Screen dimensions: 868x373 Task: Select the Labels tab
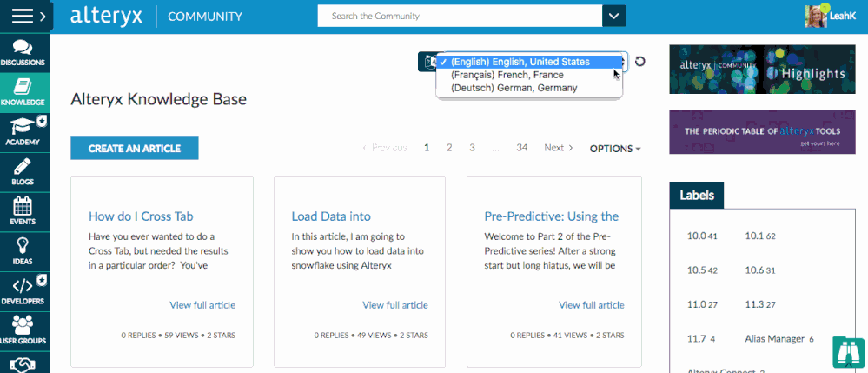[x=696, y=195]
